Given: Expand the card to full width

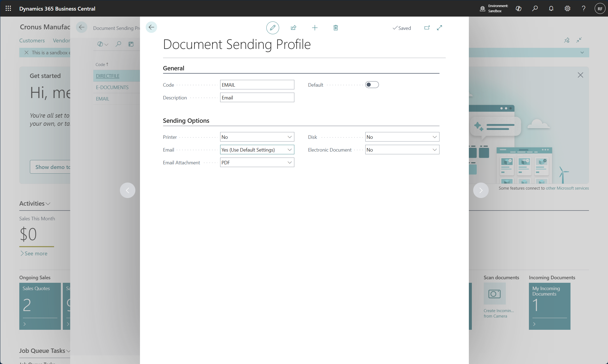Looking at the screenshot, I should [x=439, y=28].
